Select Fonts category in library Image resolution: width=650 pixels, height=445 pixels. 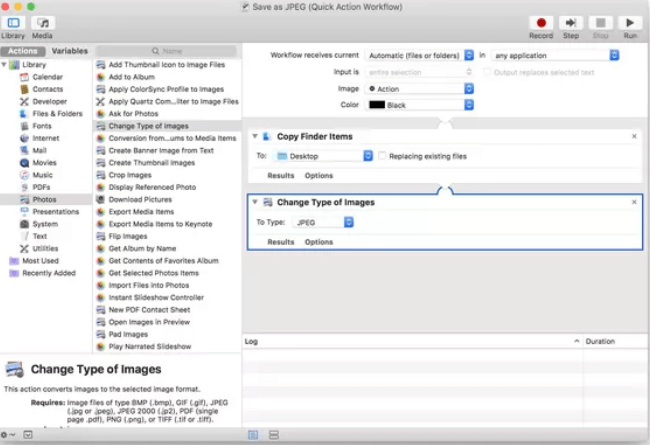(x=41, y=126)
